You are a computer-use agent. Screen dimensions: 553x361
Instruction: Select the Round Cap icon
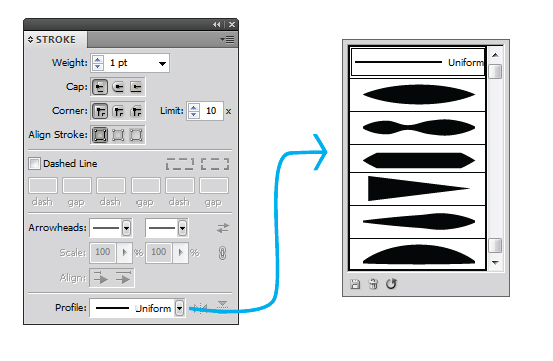point(118,87)
